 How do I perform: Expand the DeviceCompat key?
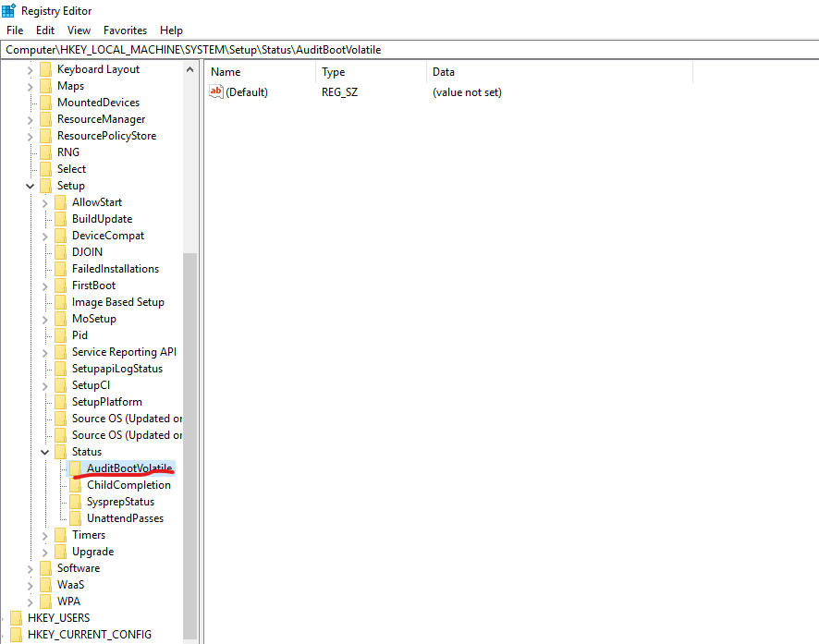[45, 237]
